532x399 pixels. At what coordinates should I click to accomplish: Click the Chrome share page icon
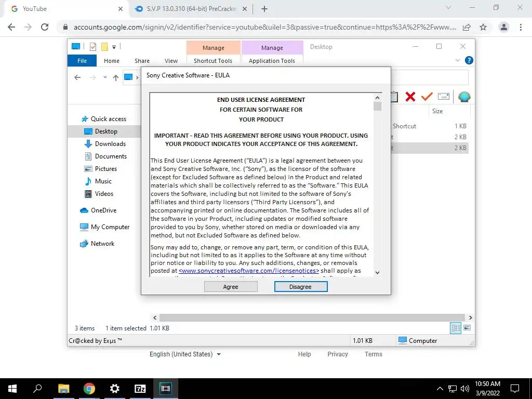coord(467,27)
